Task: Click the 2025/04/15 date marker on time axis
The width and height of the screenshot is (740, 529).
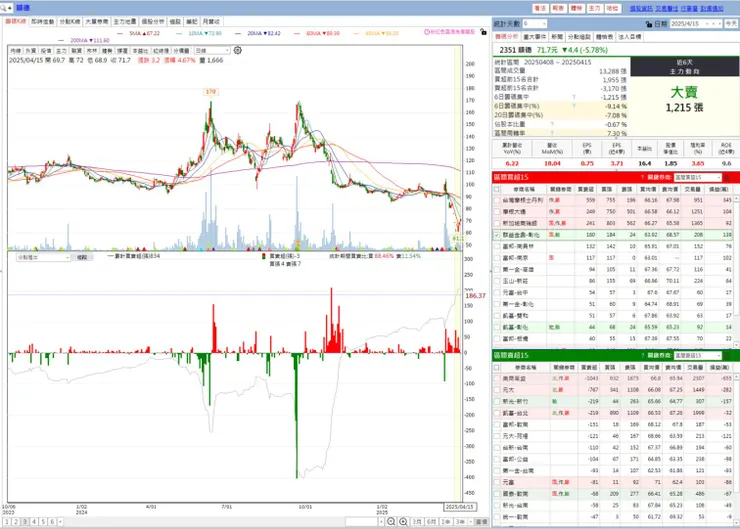Action: pyautogui.click(x=460, y=507)
